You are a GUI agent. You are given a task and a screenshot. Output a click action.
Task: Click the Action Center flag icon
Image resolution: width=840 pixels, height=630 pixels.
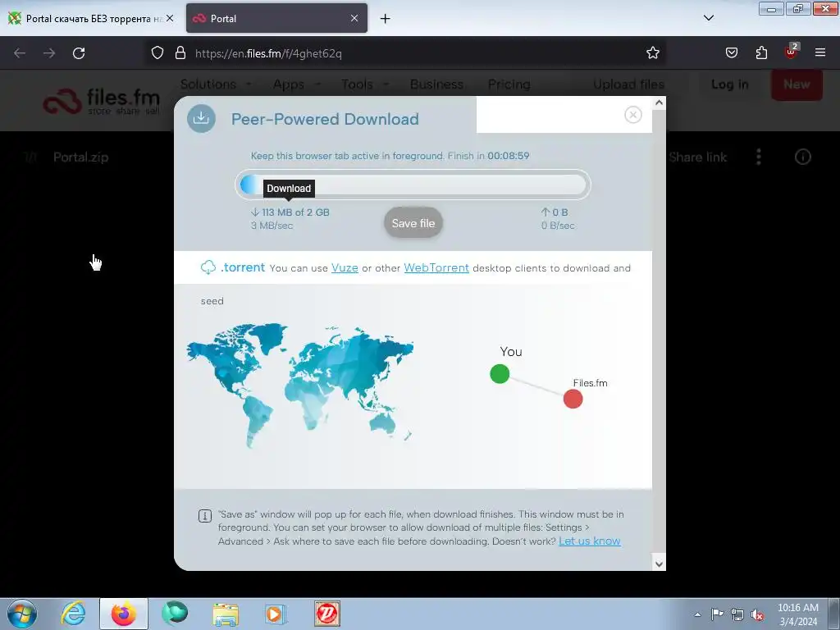tap(717, 614)
